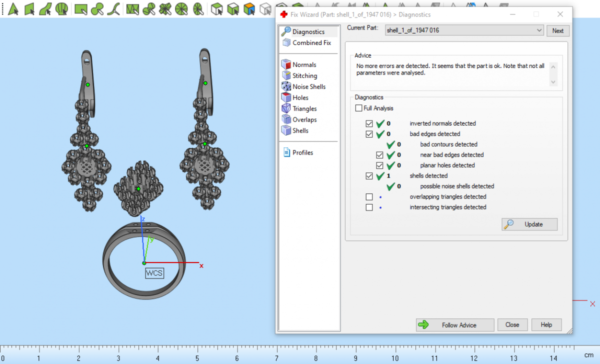Open the Stitching fix page
This screenshot has height=364, width=600.
coord(304,75)
